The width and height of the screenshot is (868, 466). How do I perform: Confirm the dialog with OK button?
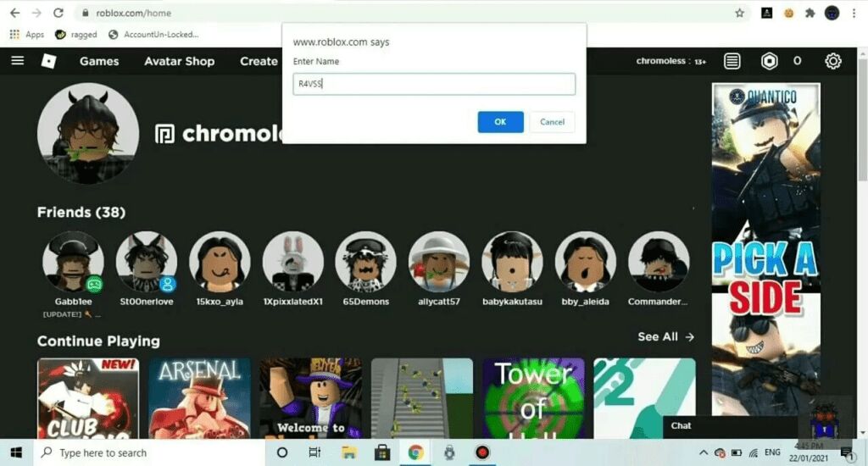(500, 122)
